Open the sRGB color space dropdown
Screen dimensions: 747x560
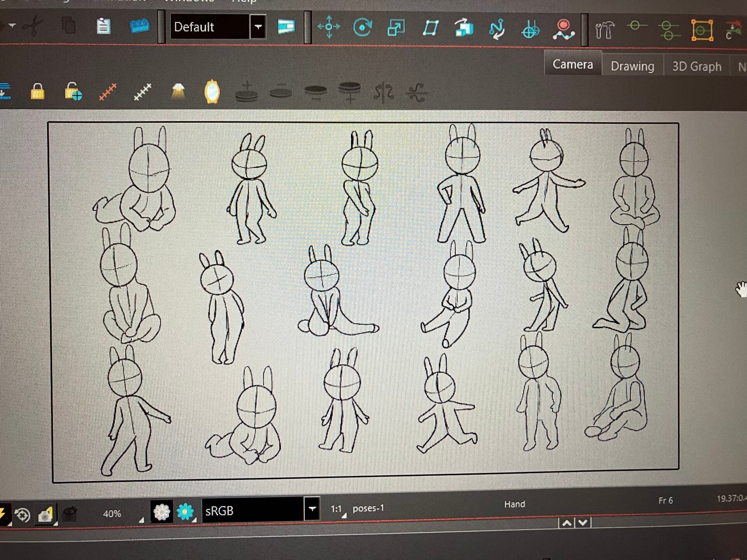coord(312,509)
